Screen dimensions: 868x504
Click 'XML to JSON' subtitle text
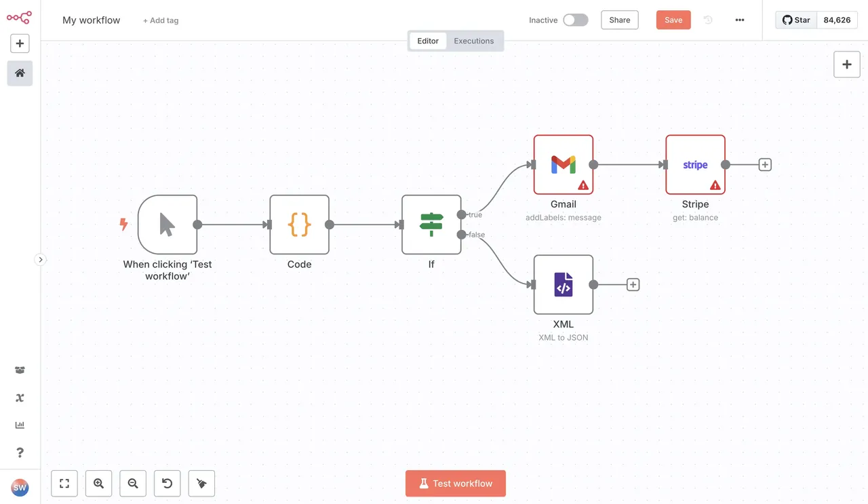coord(564,337)
